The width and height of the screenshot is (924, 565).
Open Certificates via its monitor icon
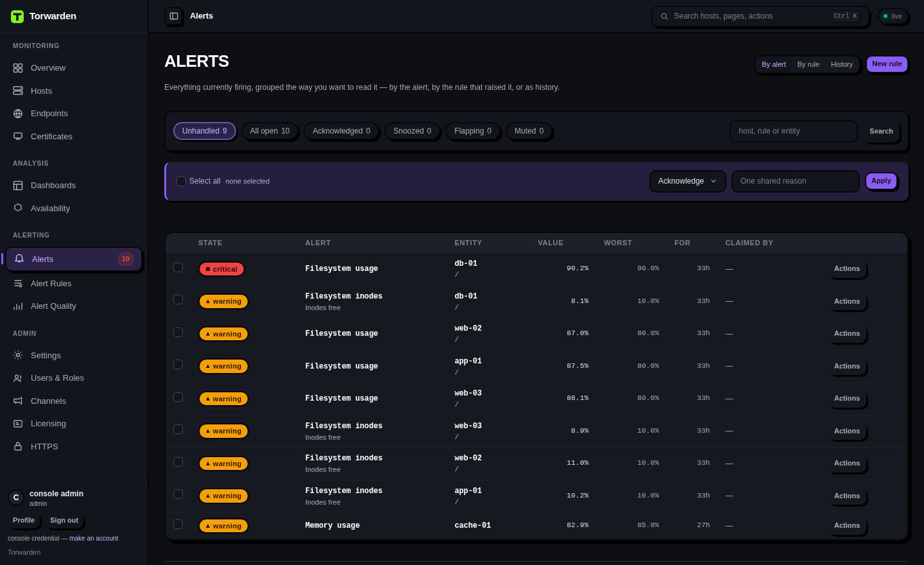tap(18, 137)
